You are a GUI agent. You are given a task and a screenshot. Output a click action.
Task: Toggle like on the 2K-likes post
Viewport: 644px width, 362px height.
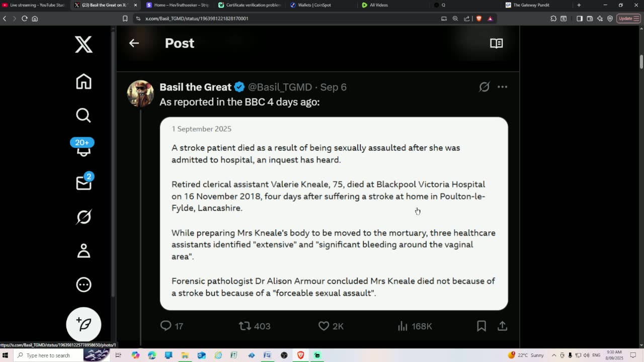324,326
